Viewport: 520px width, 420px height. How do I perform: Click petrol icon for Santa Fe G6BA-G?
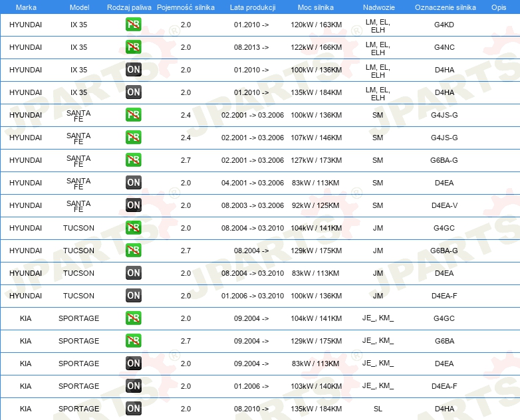tap(133, 160)
